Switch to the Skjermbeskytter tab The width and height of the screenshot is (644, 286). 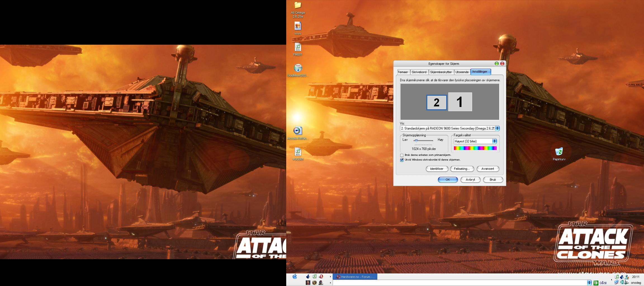441,72
